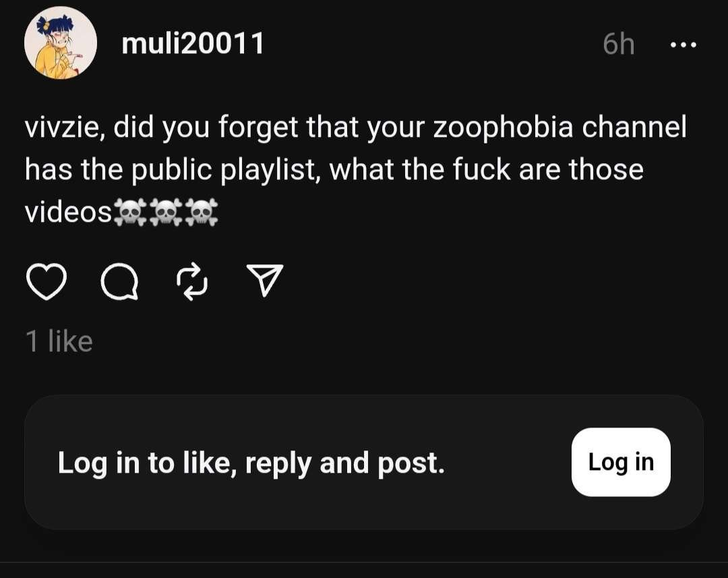This screenshot has height=578, width=728.
Task: Click the 'zoophobia channel' phrase in the post
Action: [x=559, y=127]
